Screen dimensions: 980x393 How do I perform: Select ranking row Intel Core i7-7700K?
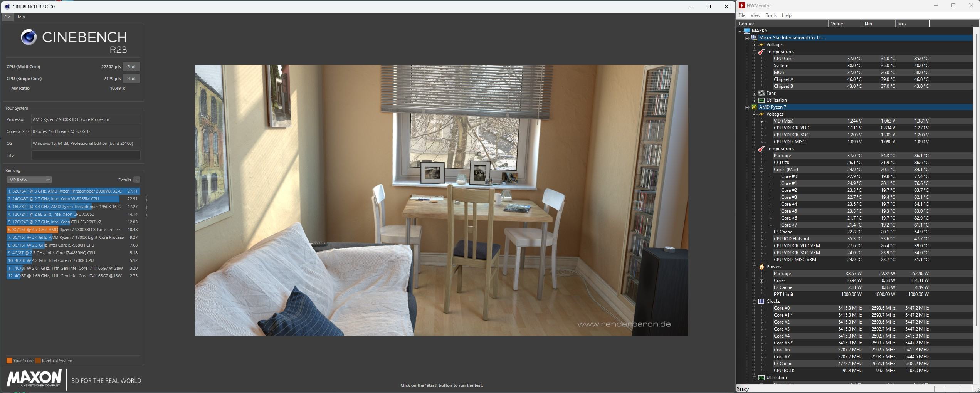[73, 260]
